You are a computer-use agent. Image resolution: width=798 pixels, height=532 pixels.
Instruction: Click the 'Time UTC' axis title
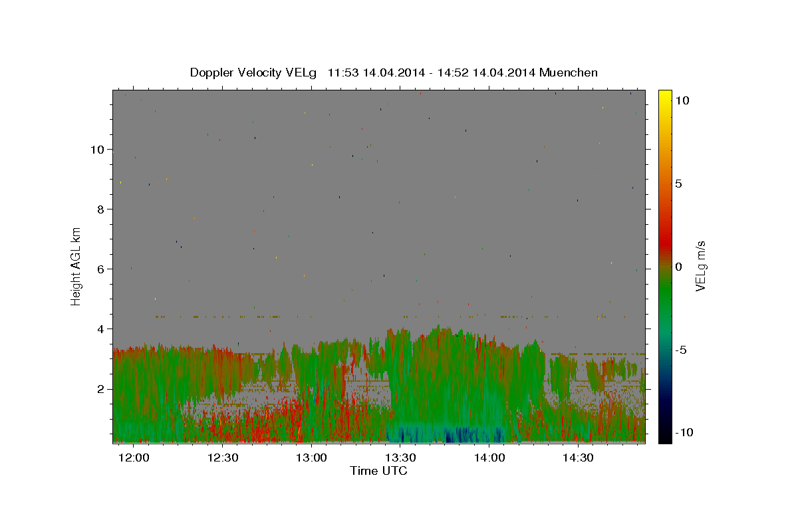click(378, 471)
